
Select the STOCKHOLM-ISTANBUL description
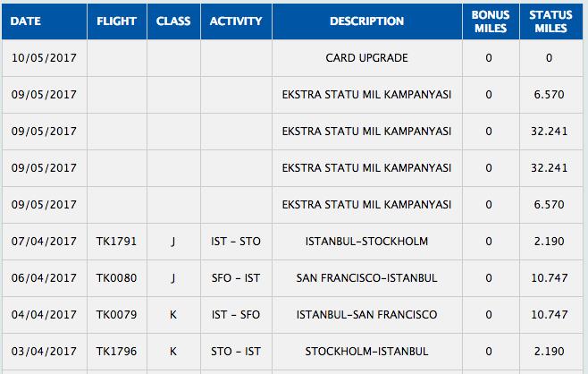point(366,352)
